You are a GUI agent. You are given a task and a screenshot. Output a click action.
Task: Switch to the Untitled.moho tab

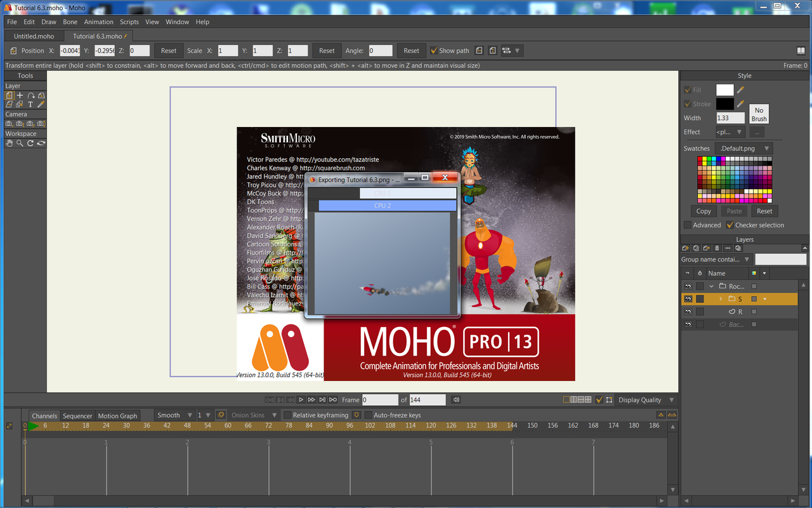(33, 36)
